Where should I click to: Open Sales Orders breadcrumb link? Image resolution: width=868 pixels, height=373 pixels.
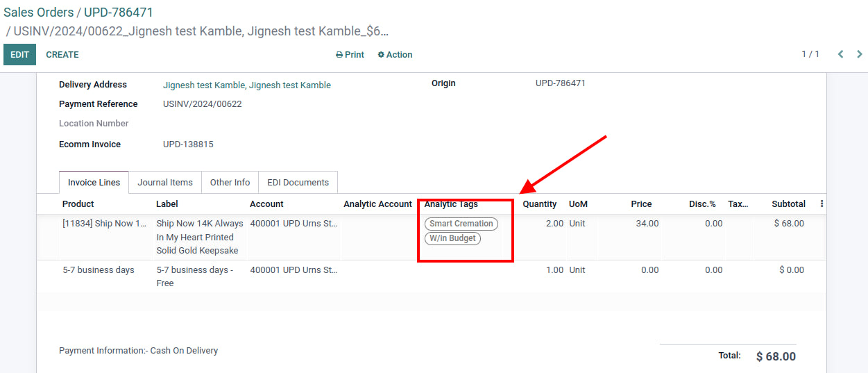pos(39,13)
